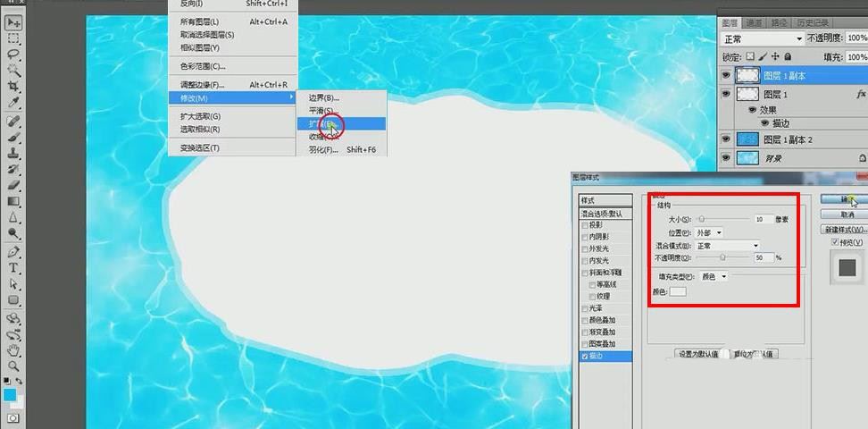
Task: Choose 扩展 in the 修改 submenu
Action: [341, 123]
